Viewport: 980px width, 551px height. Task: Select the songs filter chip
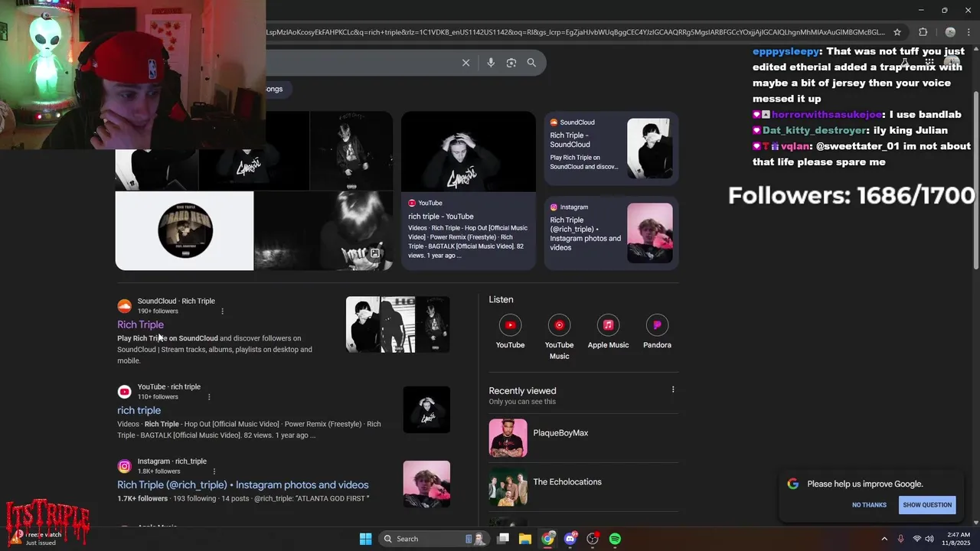tap(274, 89)
